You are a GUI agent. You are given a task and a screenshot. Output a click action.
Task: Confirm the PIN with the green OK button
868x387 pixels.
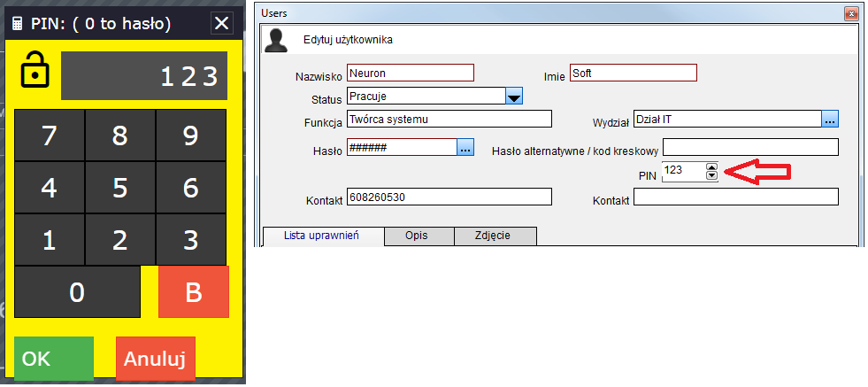click(54, 358)
